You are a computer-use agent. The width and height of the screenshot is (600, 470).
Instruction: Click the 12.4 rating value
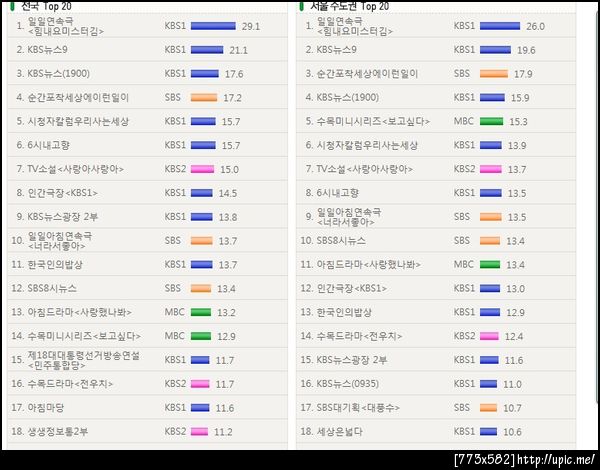pos(514,336)
